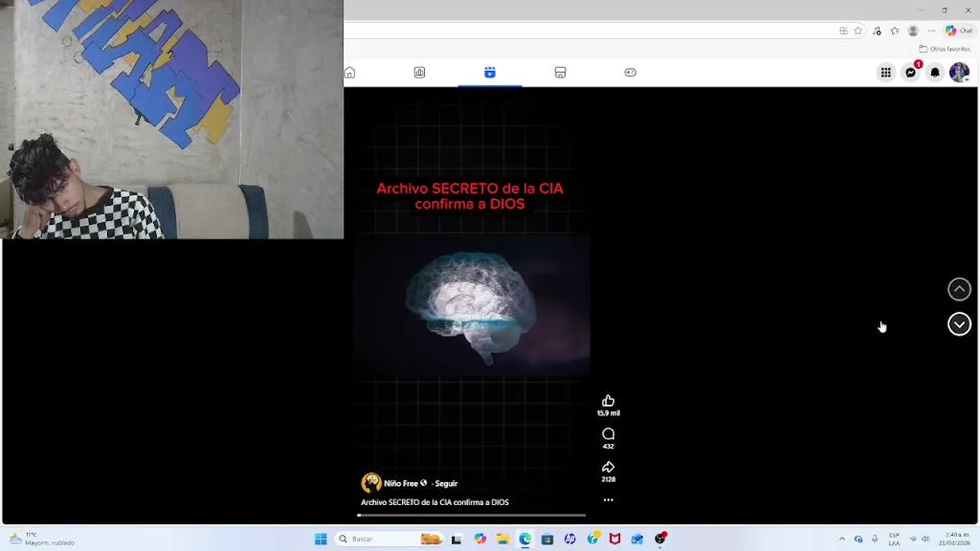The height and width of the screenshot is (551, 980).
Task: Open Messenger with the red badge
Action: pyautogui.click(x=910, y=73)
